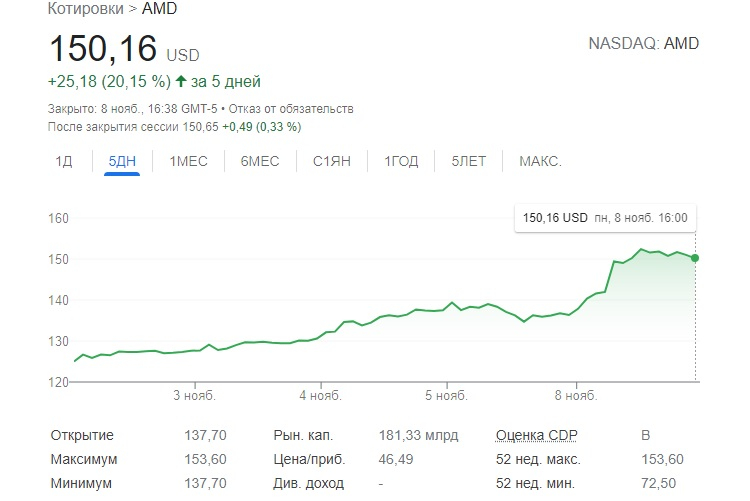
Task: Click the 52 нед. мин. value 72,50
Action: pyautogui.click(x=659, y=483)
